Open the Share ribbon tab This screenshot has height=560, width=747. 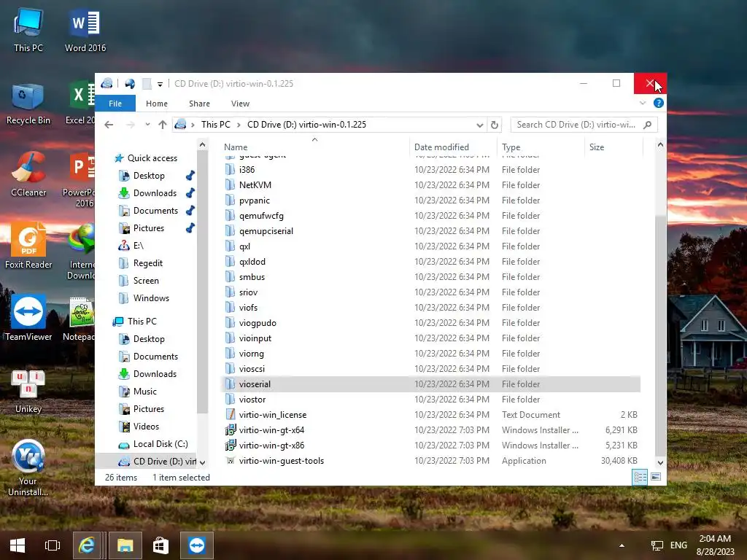point(199,104)
